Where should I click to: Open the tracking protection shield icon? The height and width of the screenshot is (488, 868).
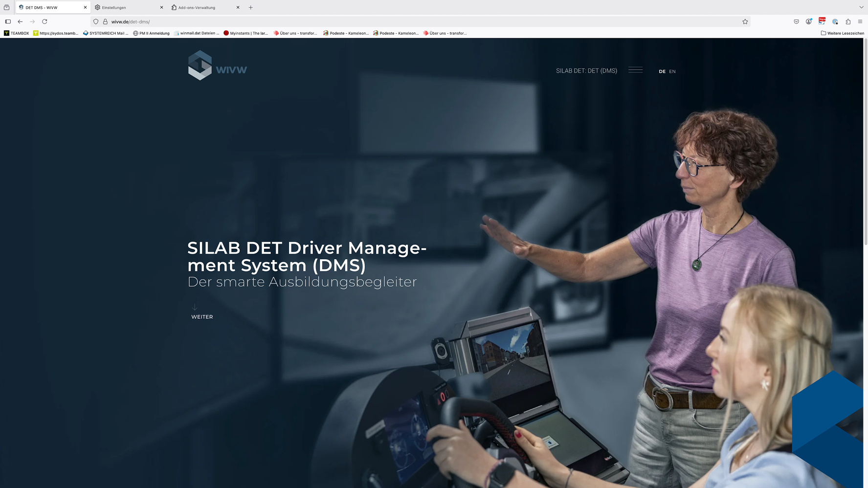96,22
